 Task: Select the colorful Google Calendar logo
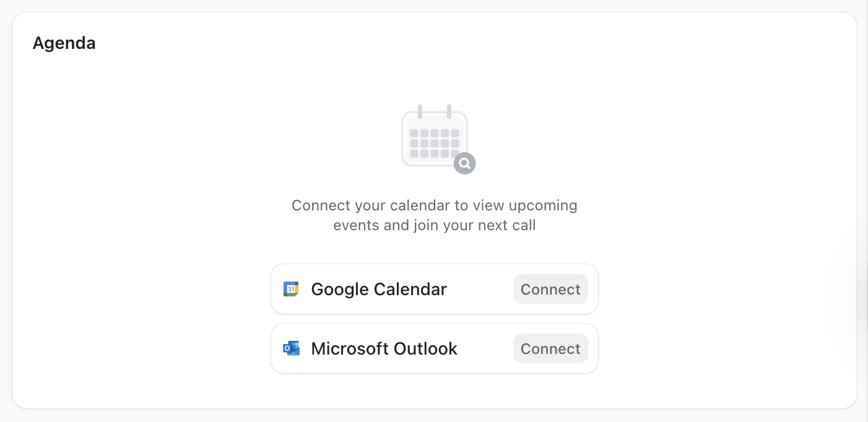(x=291, y=288)
